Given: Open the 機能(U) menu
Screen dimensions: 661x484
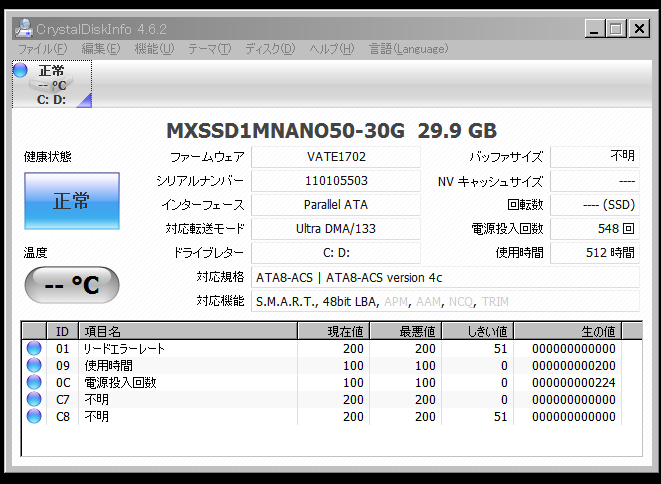Looking at the screenshot, I should coord(154,49).
